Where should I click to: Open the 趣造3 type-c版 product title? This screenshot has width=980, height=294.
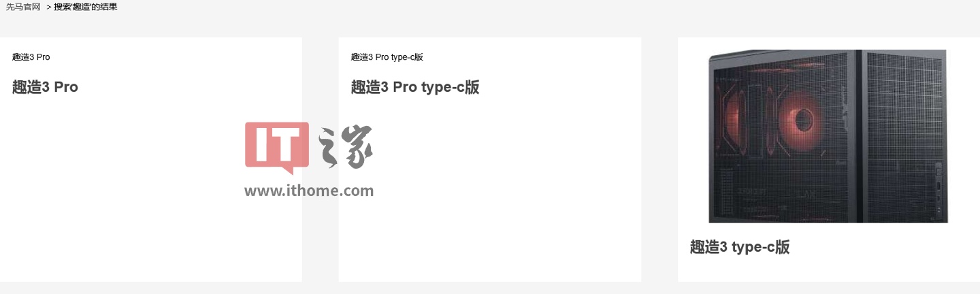coord(740,247)
